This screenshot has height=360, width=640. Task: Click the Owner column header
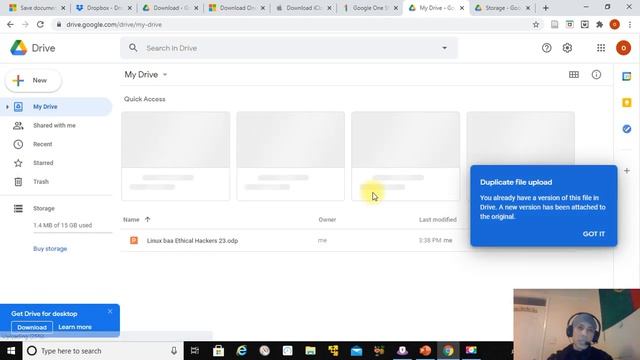tap(327, 220)
